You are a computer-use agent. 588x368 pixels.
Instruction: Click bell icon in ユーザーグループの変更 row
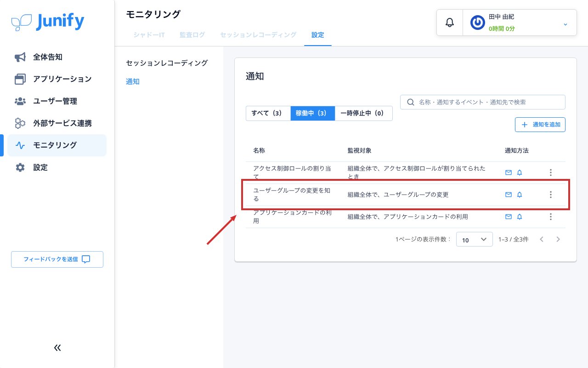pos(520,195)
